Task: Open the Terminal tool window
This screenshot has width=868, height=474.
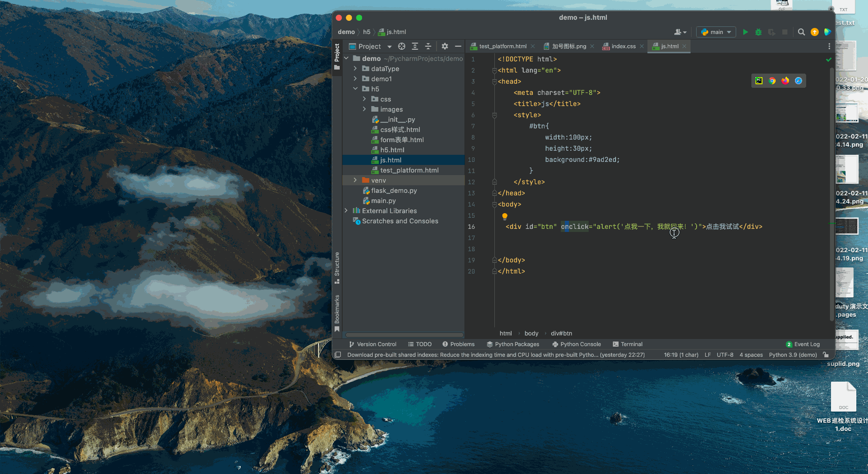Action: point(628,344)
